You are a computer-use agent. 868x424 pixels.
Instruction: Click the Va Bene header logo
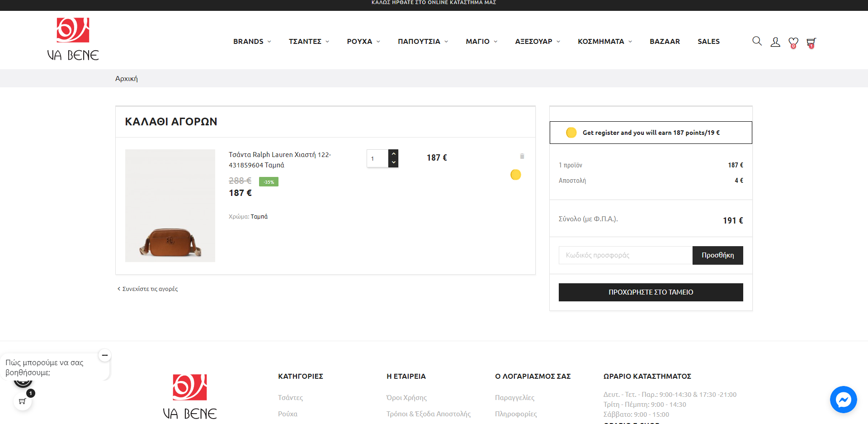click(73, 39)
